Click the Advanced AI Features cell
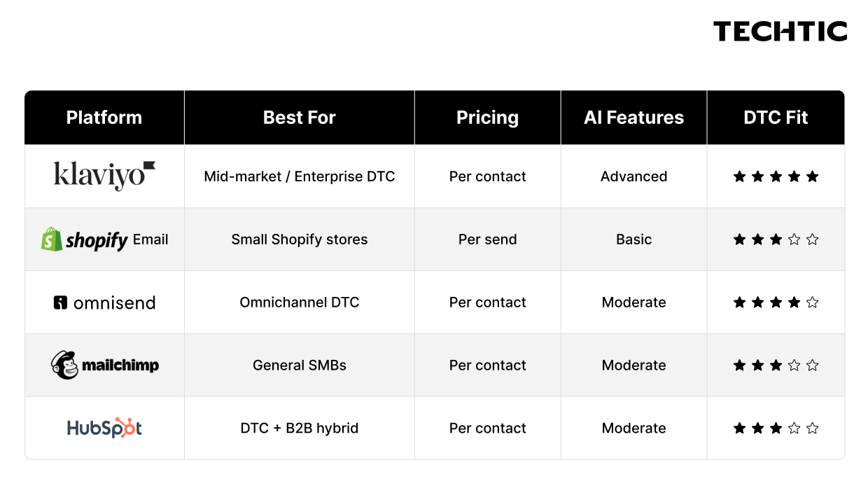868x486 pixels. click(x=634, y=176)
